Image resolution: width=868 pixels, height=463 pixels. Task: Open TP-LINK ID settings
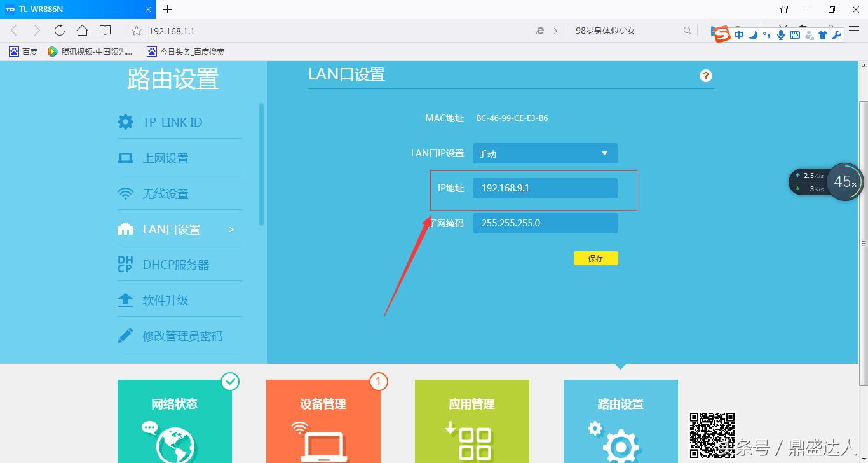pos(172,122)
